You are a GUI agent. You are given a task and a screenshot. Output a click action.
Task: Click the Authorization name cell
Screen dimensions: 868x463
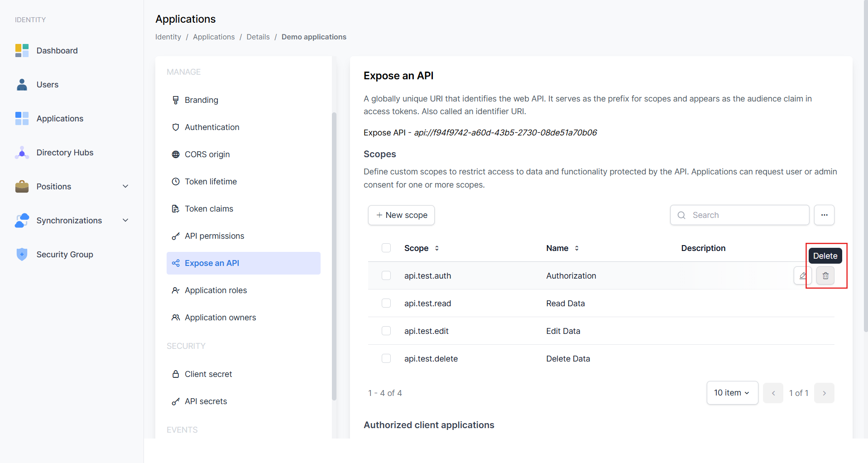571,276
